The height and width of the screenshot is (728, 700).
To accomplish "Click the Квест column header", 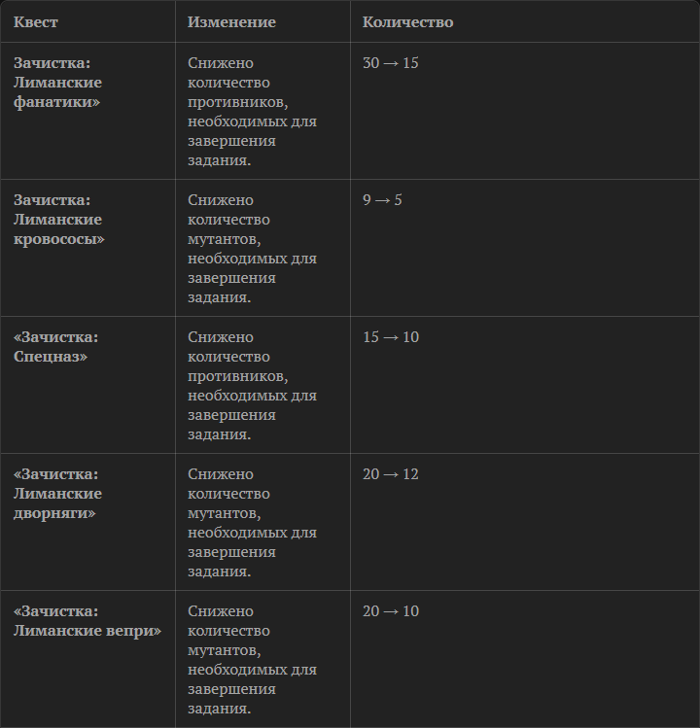I will click(36, 21).
